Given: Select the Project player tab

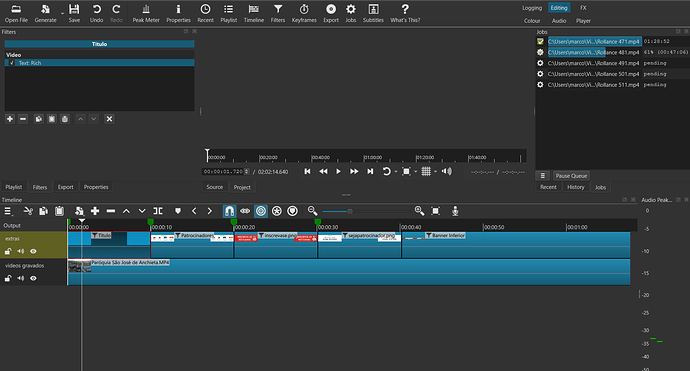Looking at the screenshot, I should (x=242, y=187).
